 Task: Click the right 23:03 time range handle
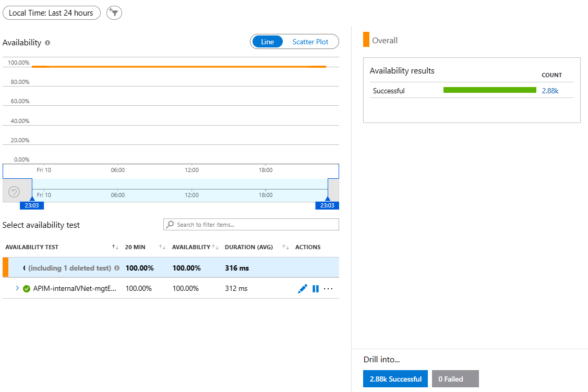(327, 205)
